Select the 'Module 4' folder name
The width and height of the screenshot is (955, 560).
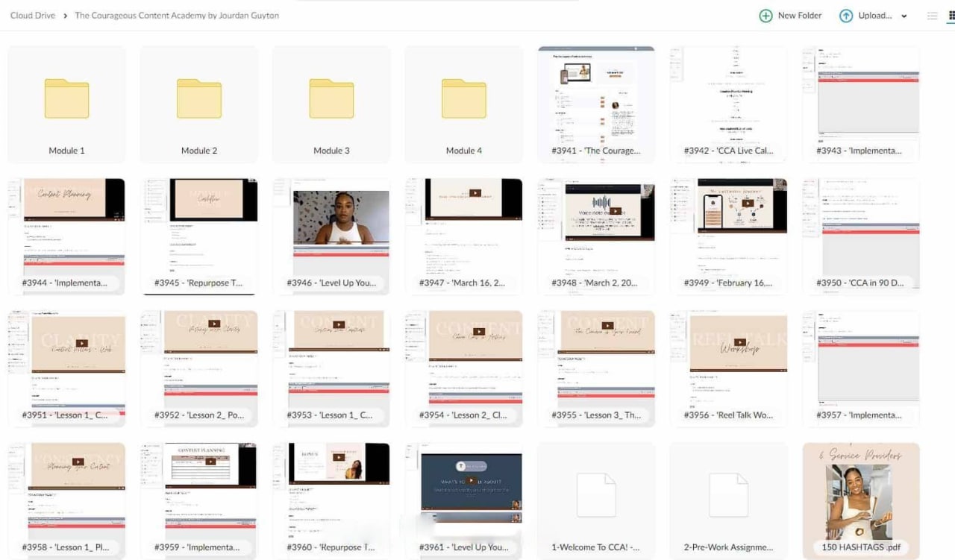(x=464, y=151)
